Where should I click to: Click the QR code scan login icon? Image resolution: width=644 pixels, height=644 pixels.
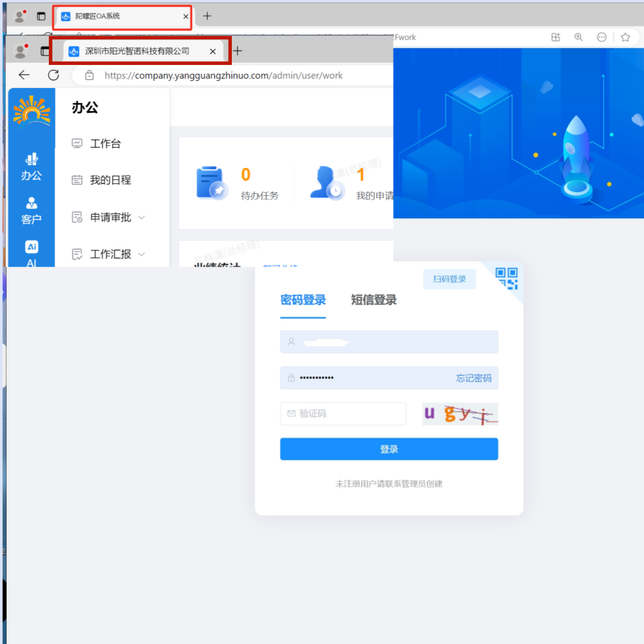[507, 279]
